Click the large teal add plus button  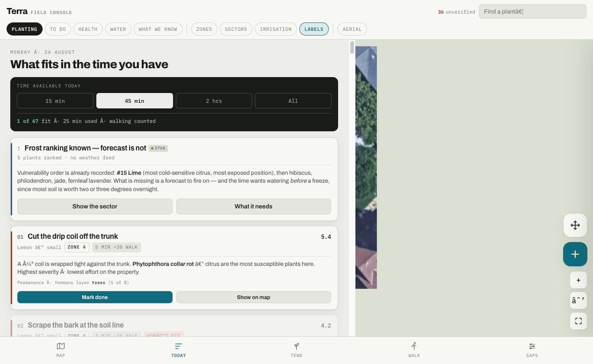click(x=575, y=254)
